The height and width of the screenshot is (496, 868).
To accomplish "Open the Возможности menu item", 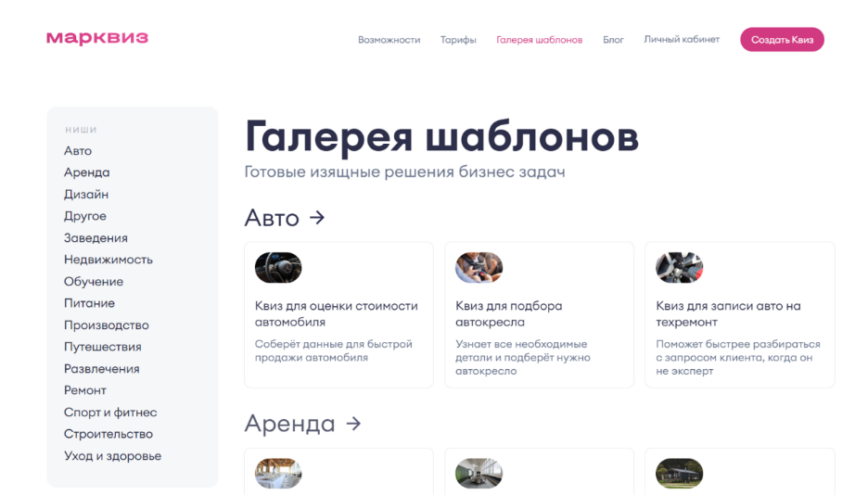I will pos(389,40).
